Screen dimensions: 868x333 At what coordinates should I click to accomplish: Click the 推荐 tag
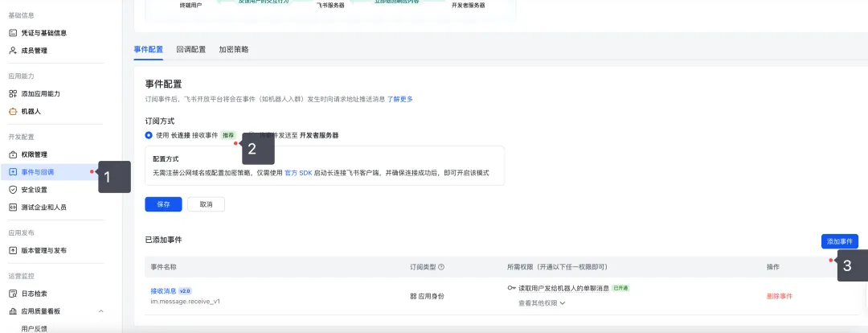(x=228, y=135)
